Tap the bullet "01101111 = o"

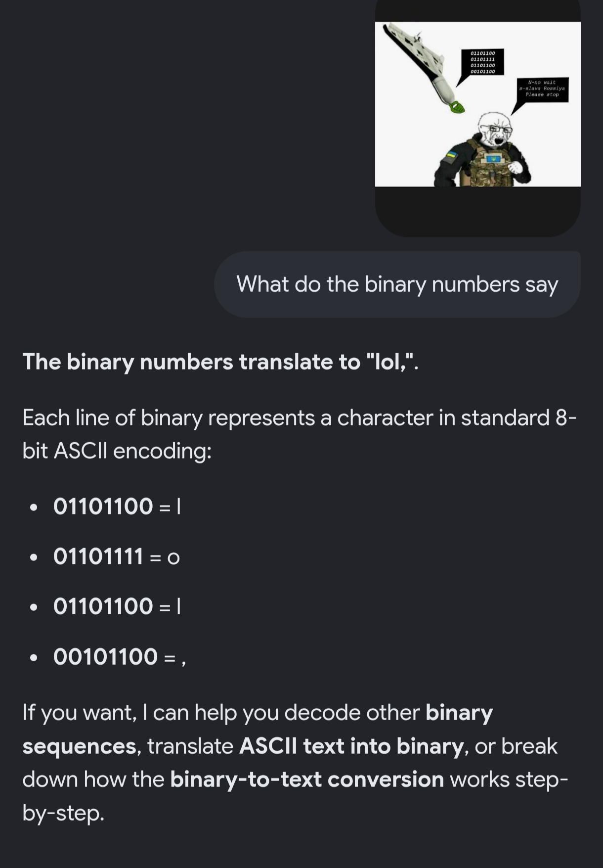[117, 556]
